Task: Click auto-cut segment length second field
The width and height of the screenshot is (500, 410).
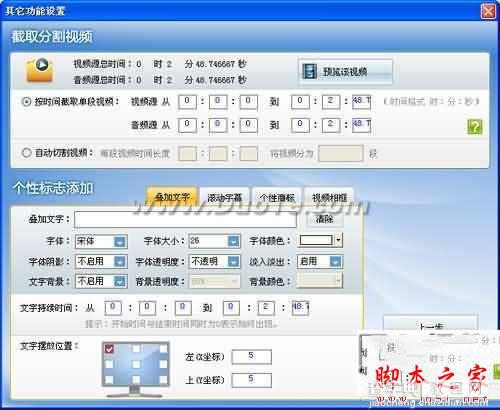Action: click(249, 153)
